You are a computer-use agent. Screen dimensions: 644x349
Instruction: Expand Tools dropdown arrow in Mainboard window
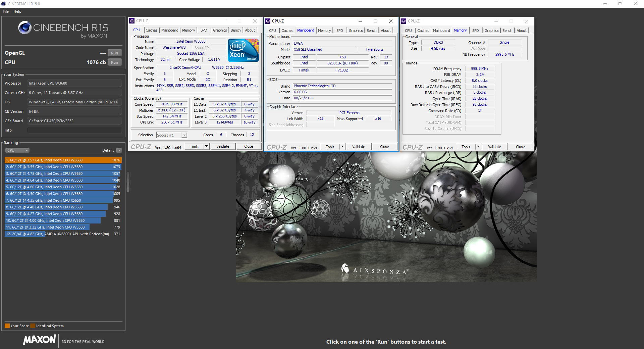pos(342,147)
